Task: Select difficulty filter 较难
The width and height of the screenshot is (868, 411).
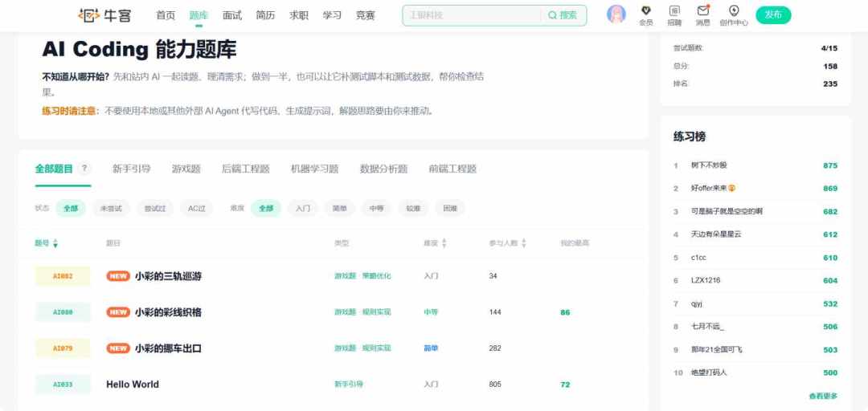Action: pyautogui.click(x=413, y=209)
